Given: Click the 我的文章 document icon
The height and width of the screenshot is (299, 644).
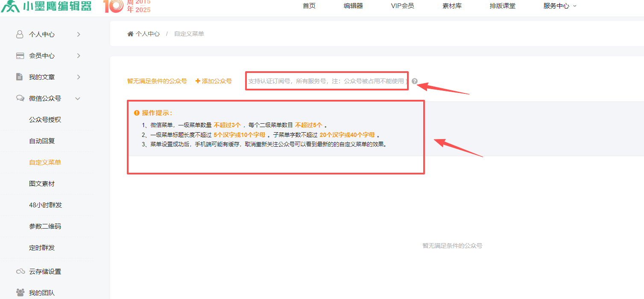Looking at the screenshot, I should pos(20,77).
